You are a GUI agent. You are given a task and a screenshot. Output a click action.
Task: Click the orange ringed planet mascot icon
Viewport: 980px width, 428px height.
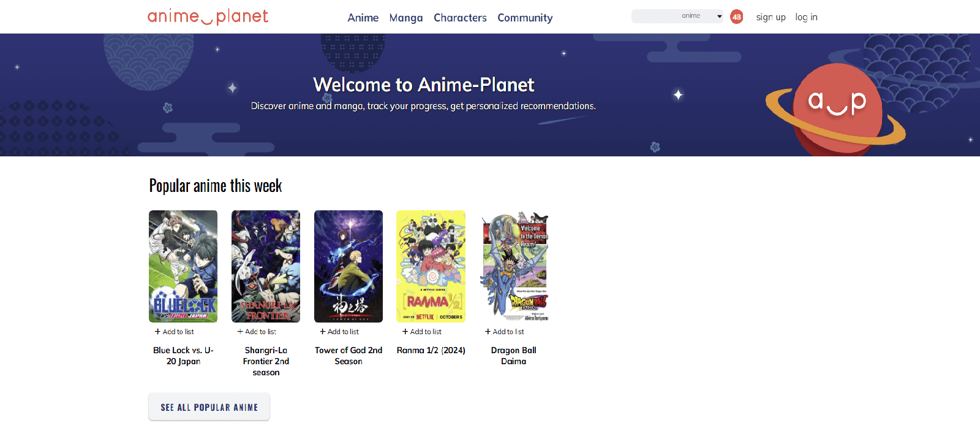coord(837,109)
